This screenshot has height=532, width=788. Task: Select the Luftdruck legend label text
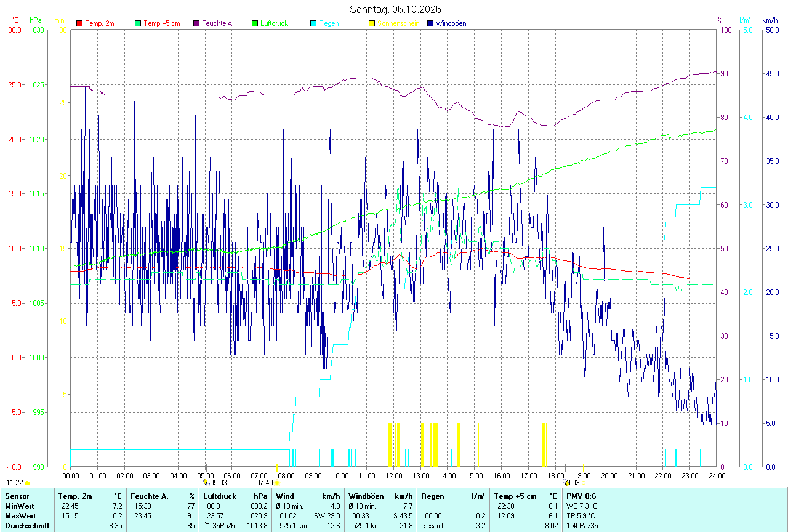275,23
